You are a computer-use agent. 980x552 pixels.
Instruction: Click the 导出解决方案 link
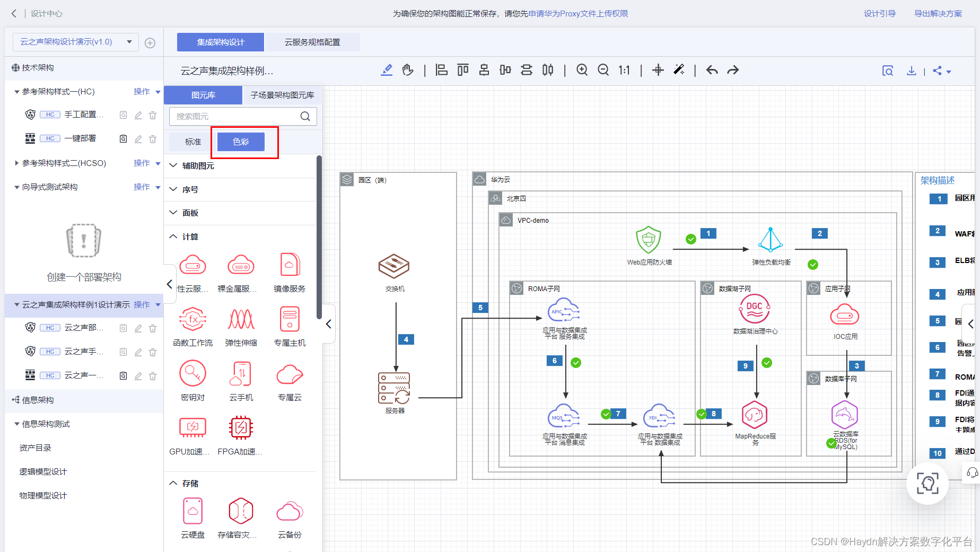(938, 14)
